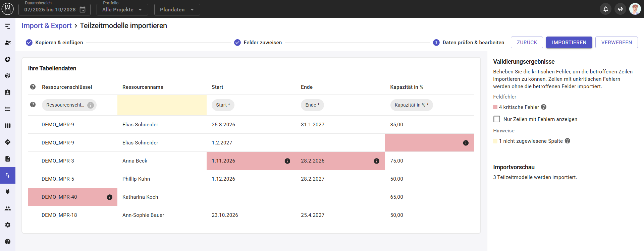This screenshot has height=251, width=644.
Task: Show help for 4 kritische Fehler
Action: (x=544, y=107)
